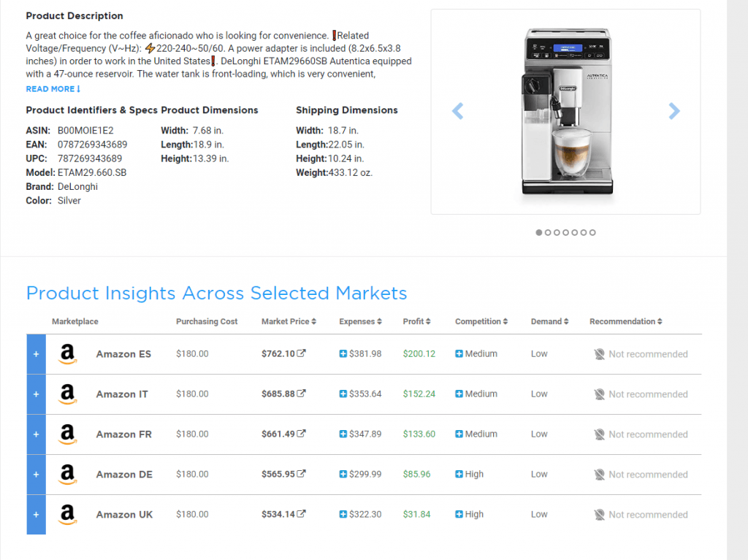The image size is (748, 560).
Task: Open Amazon FR market price external link
Action: coord(301,433)
